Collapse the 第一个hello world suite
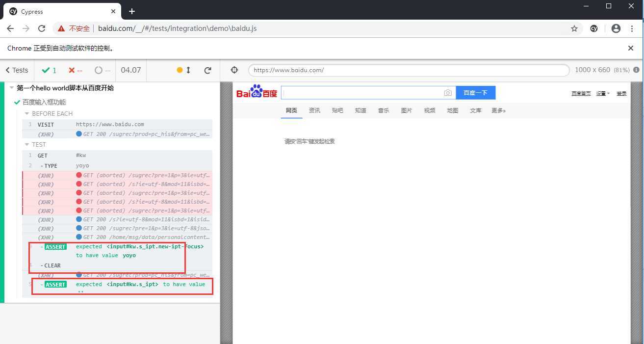 coord(65,88)
